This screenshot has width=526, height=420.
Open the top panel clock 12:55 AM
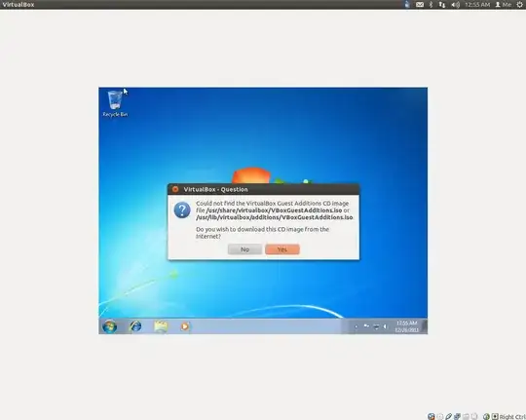tap(477, 4)
